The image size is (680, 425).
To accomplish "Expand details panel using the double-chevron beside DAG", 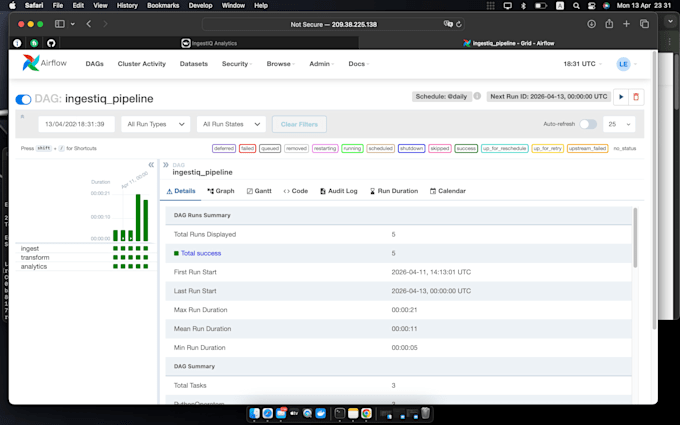I will 166,165.
